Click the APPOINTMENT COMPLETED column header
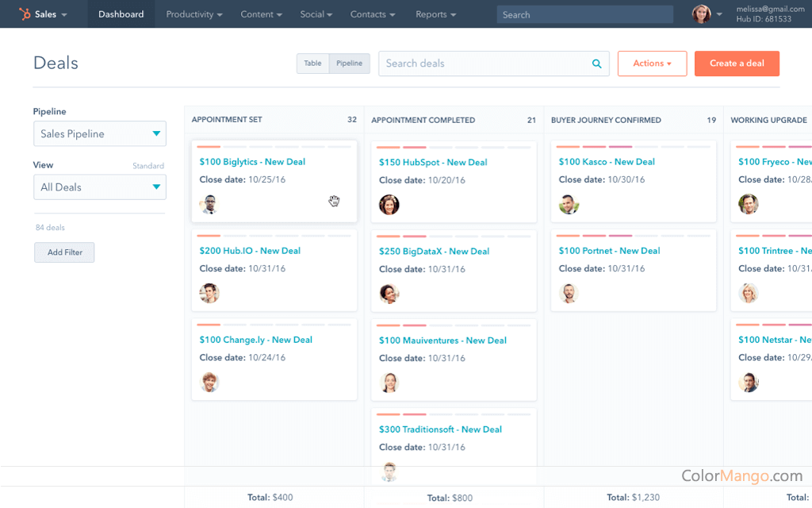 [x=423, y=121]
